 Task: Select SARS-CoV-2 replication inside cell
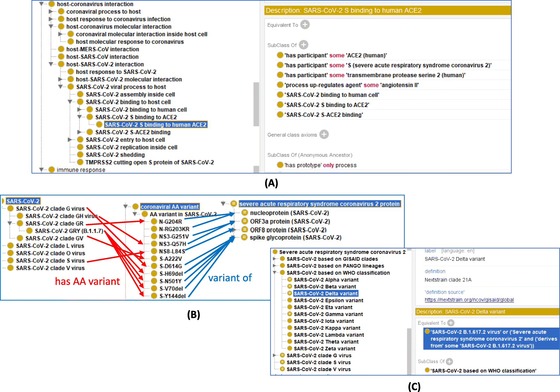coord(131,147)
